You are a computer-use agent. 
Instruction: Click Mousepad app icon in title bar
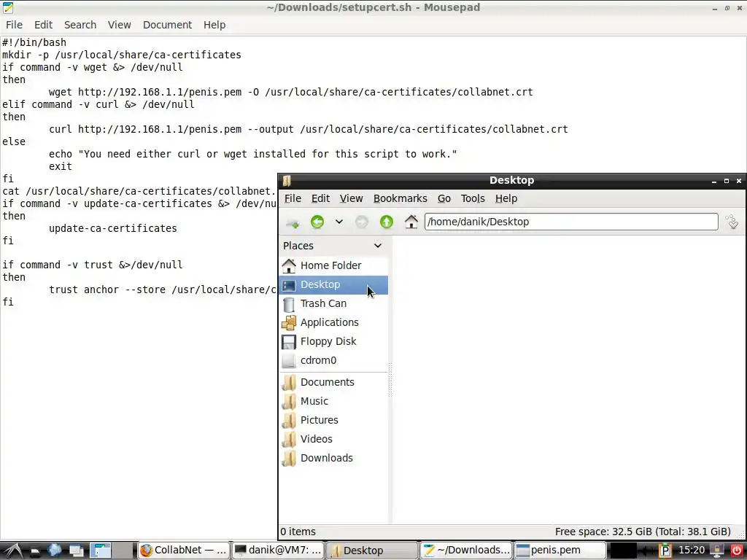[7, 7]
